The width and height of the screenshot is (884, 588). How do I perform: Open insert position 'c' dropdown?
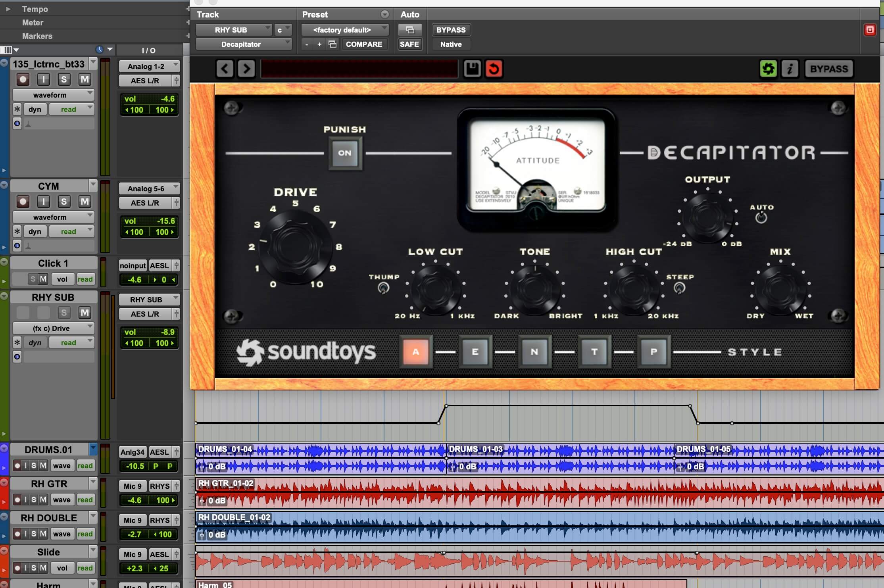click(283, 30)
